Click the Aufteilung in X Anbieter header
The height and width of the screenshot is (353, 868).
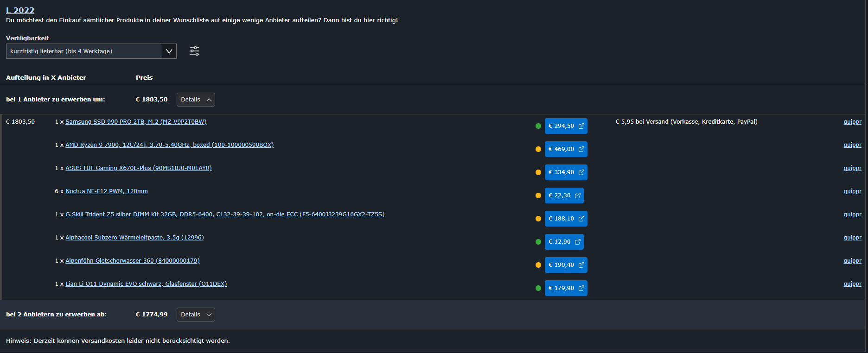46,77
